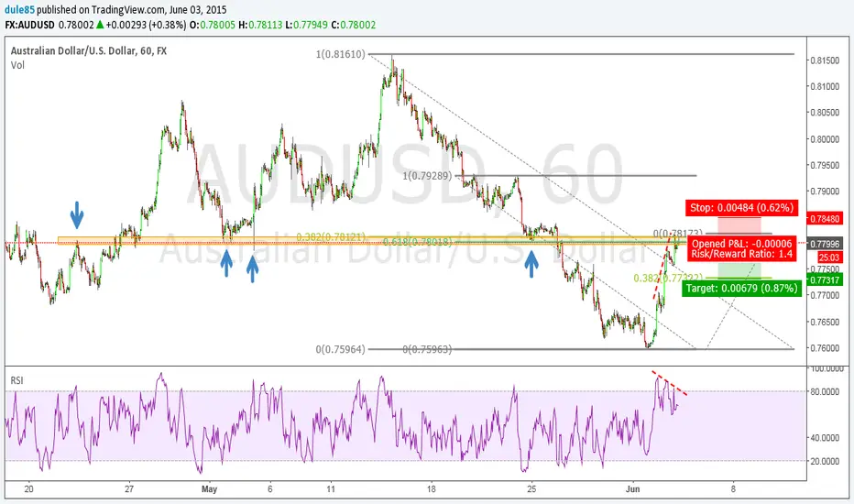Click the Vol indicator label
Screen dimensions: 854x504
coord(17,65)
